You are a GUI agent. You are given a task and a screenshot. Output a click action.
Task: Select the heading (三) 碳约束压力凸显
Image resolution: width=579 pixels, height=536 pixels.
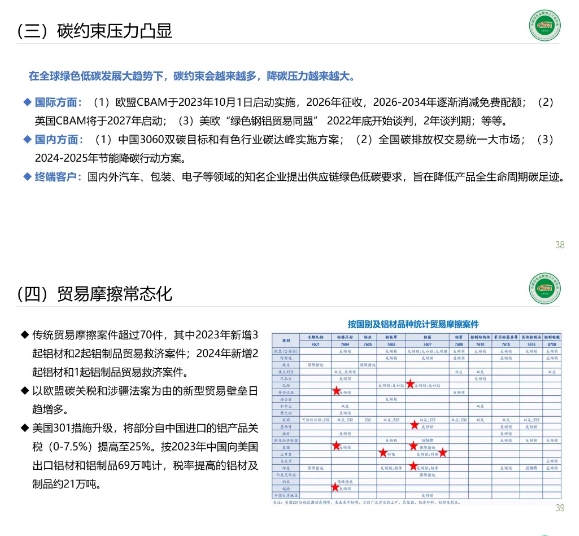click(x=95, y=31)
